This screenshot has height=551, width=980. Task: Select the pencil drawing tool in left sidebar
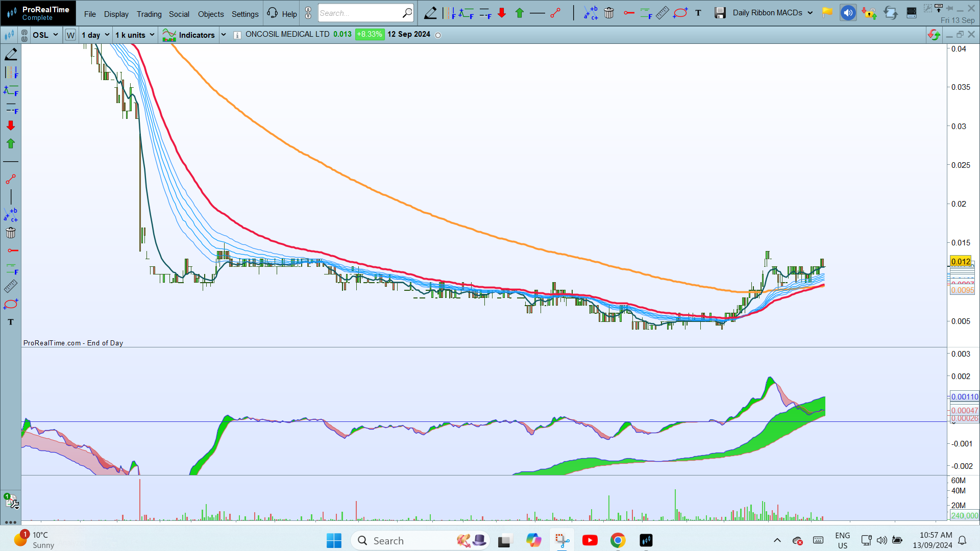[x=11, y=54]
